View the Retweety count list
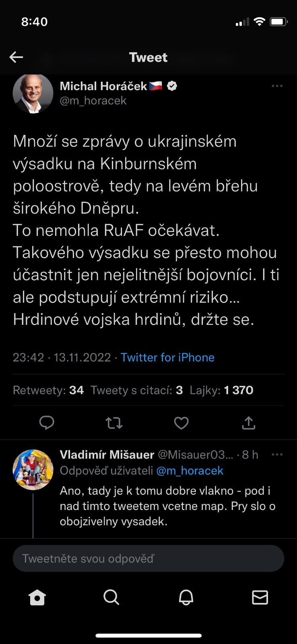The image size is (297, 644). coord(48,390)
